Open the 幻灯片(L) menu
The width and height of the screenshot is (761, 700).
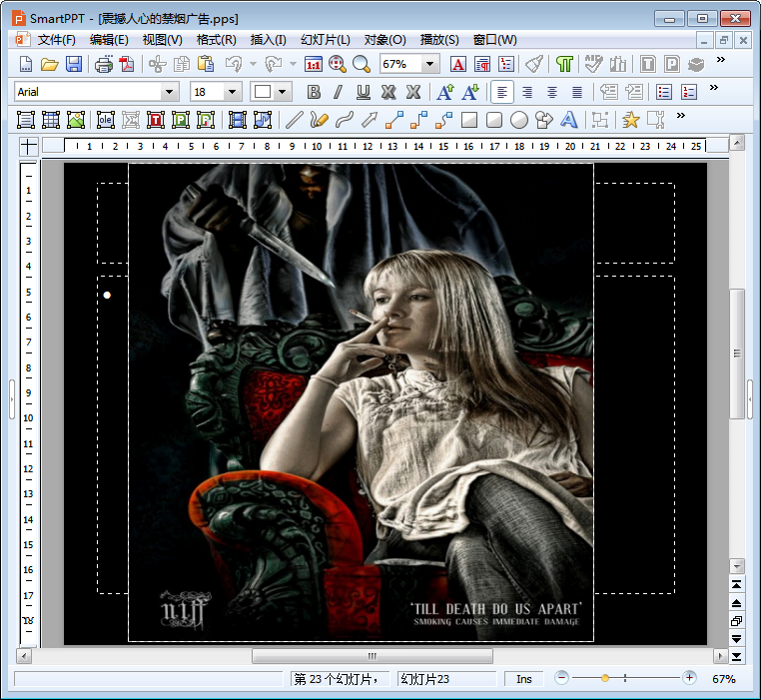[x=326, y=40]
